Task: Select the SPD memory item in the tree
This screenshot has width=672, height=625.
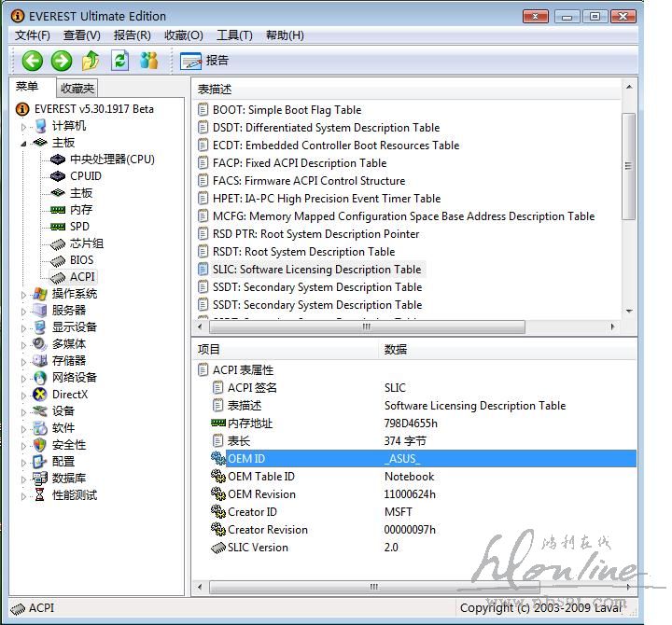Action: click(79, 226)
